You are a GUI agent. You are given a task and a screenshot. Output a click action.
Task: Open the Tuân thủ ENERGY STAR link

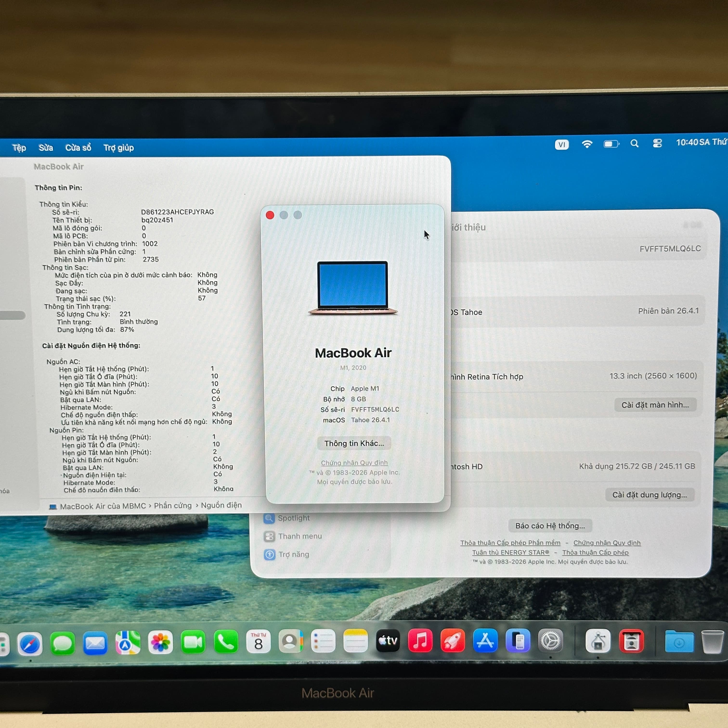[511, 552]
